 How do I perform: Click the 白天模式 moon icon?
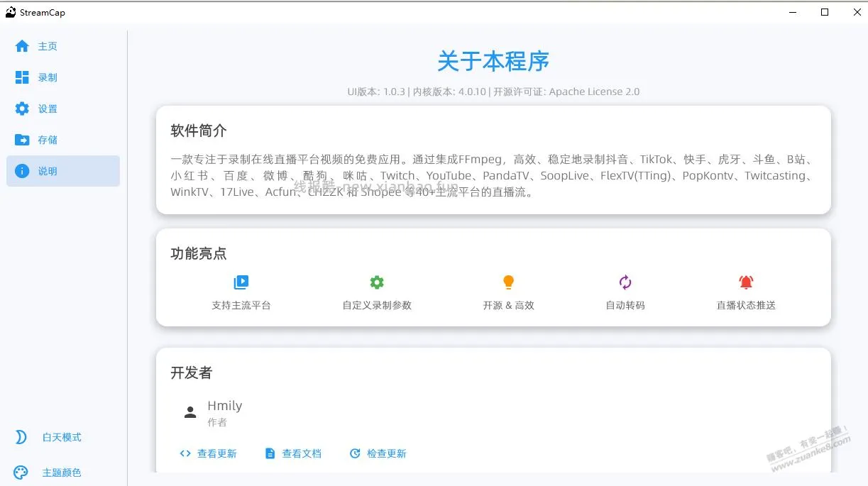(x=21, y=437)
